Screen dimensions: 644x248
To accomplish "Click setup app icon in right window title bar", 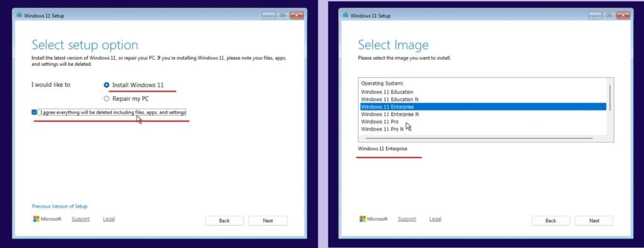I will pyautogui.click(x=346, y=15).
